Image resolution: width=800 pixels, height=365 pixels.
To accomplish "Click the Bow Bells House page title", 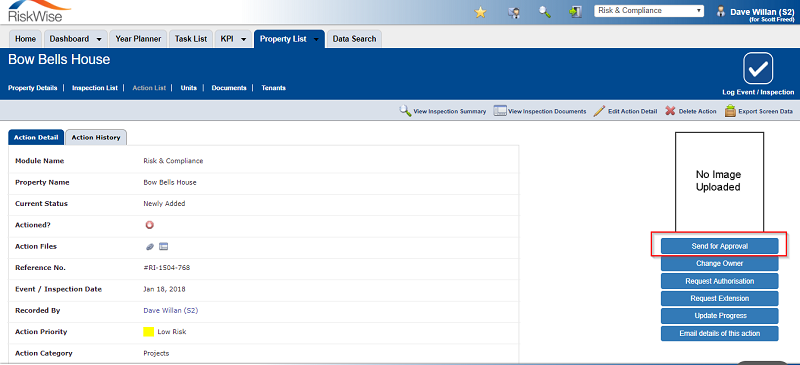I will (59, 60).
